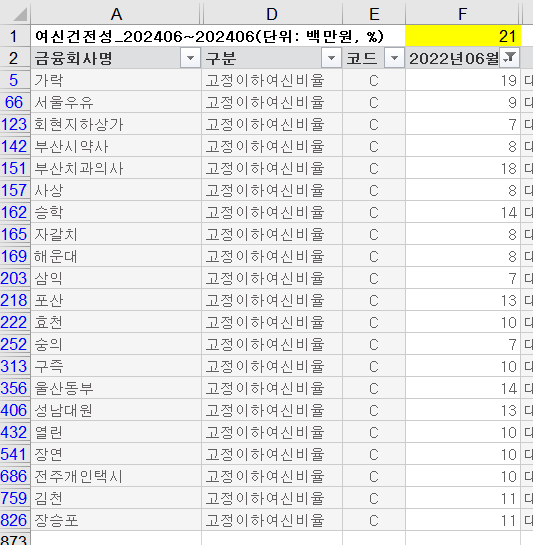The height and width of the screenshot is (545, 533).
Task: Select cell with 효천
Action: click(x=116, y=322)
